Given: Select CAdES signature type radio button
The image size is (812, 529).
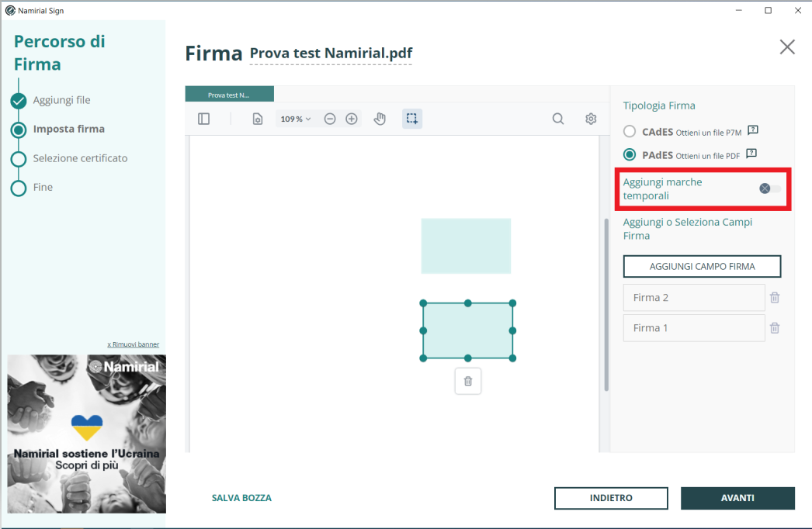Looking at the screenshot, I should point(630,131).
